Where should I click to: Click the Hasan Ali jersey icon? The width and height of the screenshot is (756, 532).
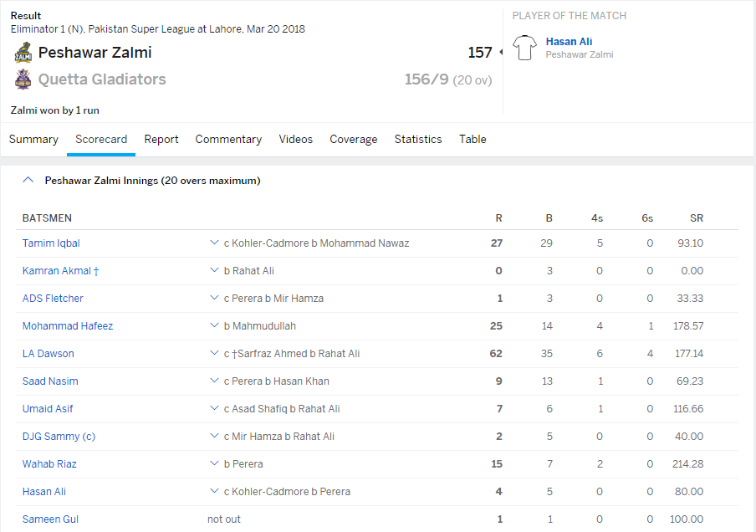click(x=525, y=48)
